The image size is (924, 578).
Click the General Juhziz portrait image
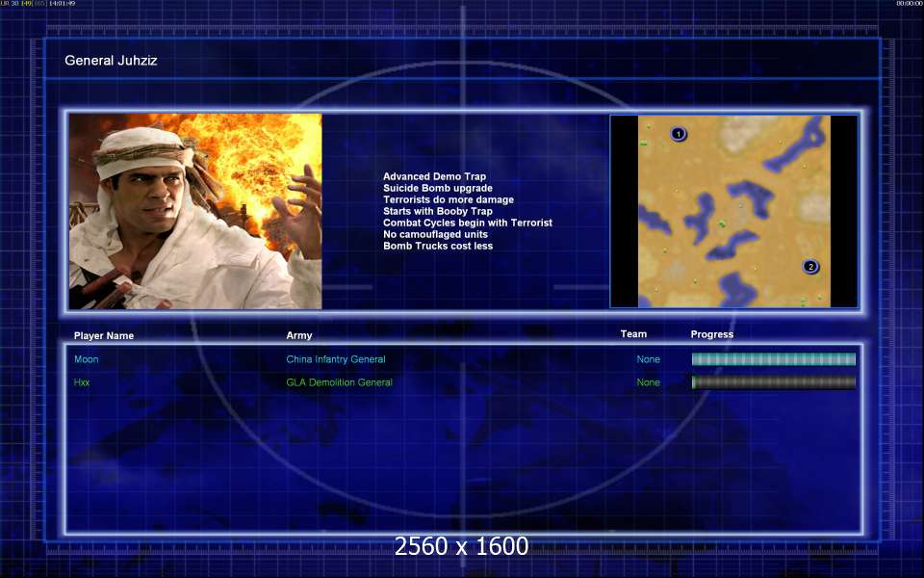[x=195, y=211]
